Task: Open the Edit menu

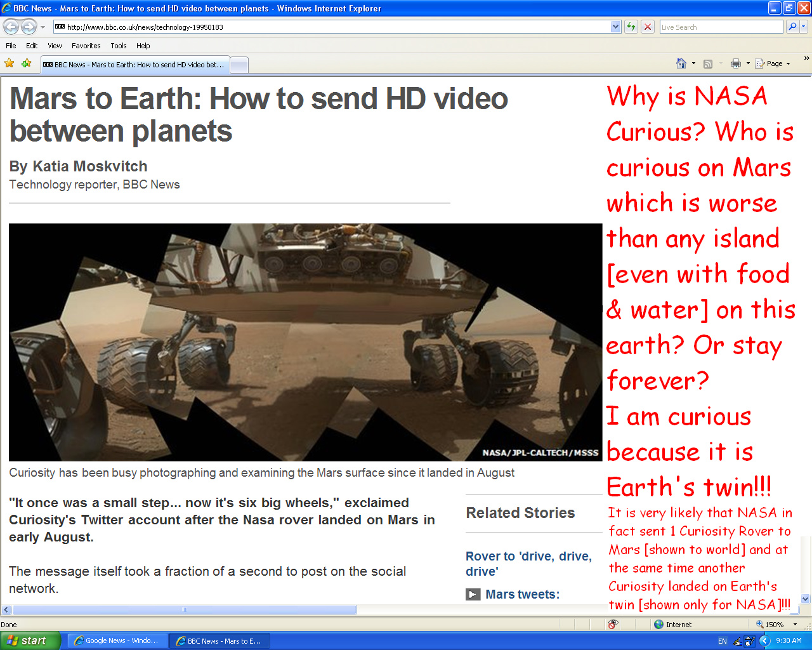Action: 32,46
